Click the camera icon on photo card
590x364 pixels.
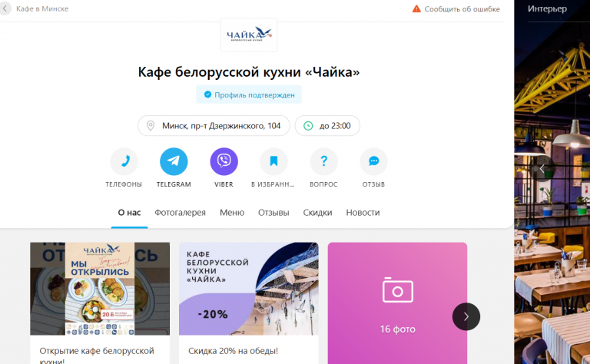pyautogui.click(x=398, y=290)
